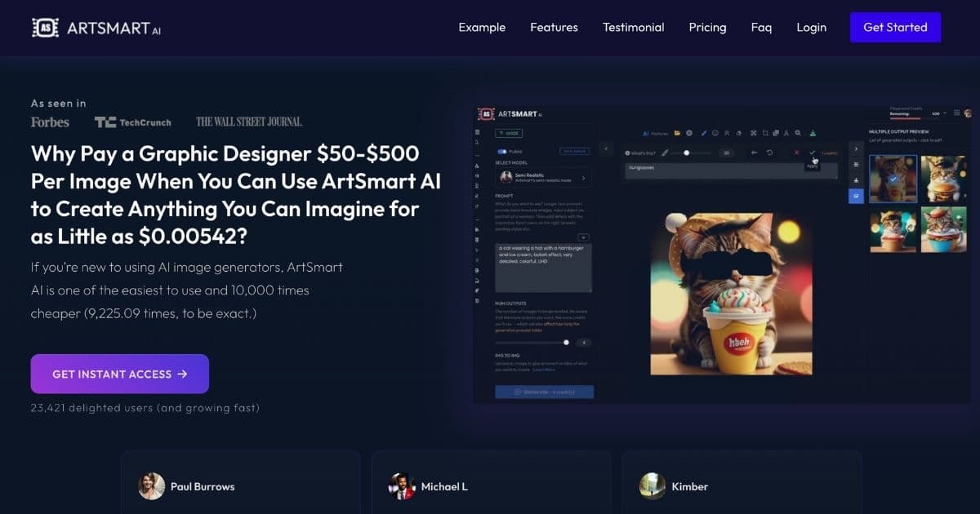Click the expand arrows icon in the toolbar
The height and width of the screenshot is (514, 980).
pos(753,133)
